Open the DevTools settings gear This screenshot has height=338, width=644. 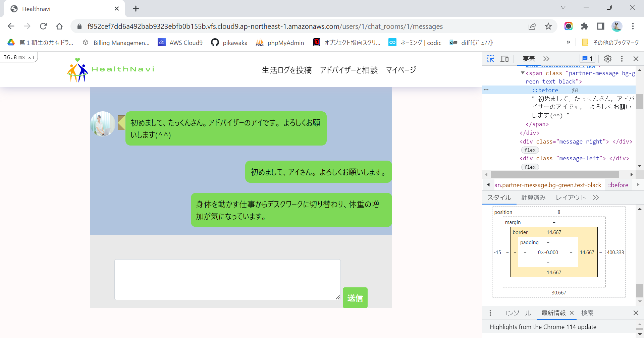608,58
